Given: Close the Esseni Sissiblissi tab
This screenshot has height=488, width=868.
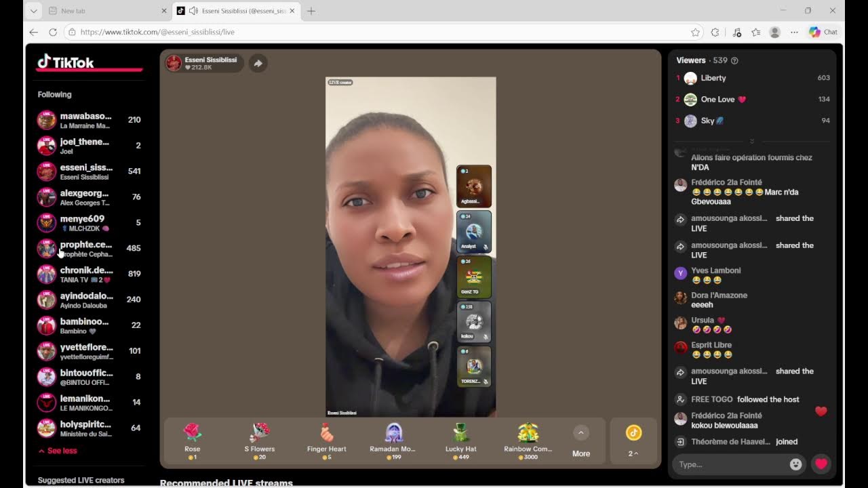Looking at the screenshot, I should point(292,11).
